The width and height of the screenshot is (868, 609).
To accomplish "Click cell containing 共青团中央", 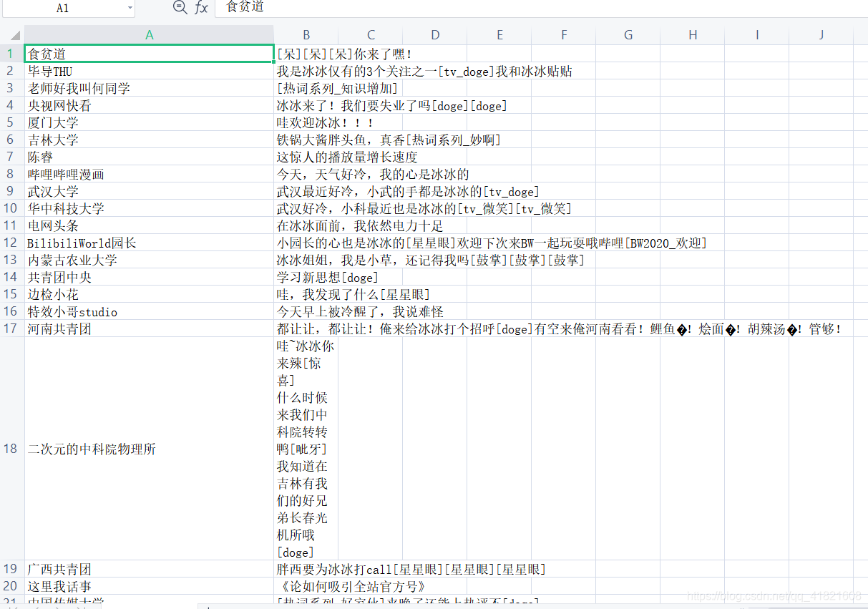I will click(150, 277).
